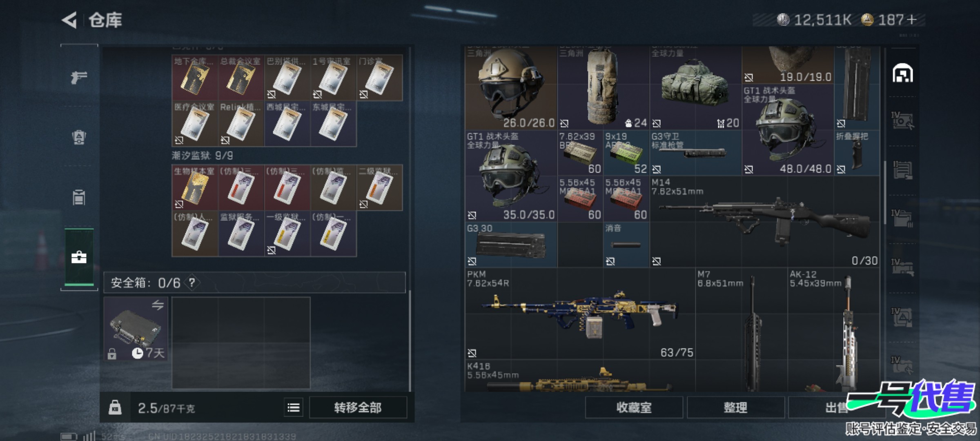Click the 地下金库 gold key card
The image size is (980, 441).
pos(194,78)
